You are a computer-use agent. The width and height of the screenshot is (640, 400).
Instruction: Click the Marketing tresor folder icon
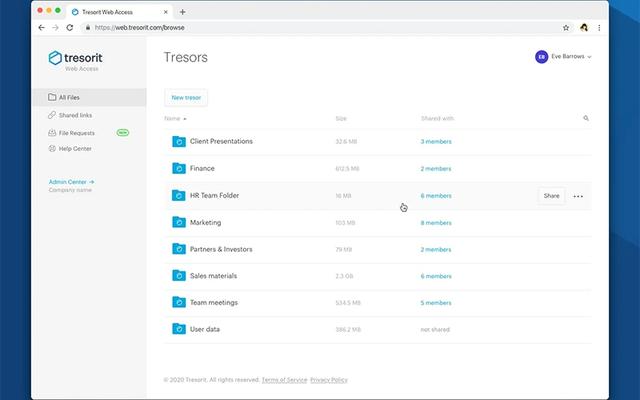tap(178, 223)
